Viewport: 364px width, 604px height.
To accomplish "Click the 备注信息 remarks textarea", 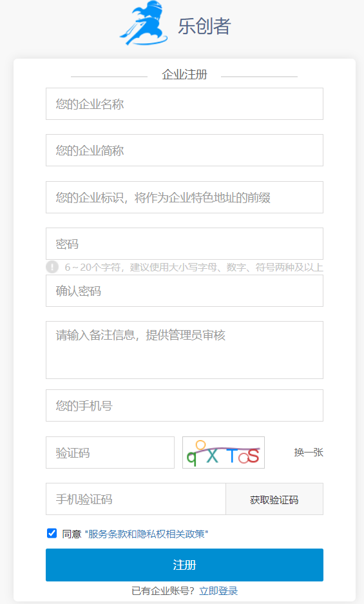I will pyautogui.click(x=184, y=350).
